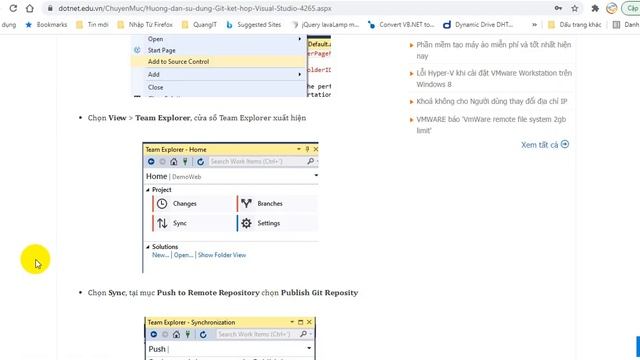Click the Open... link under Solutions
Screen dimensions: 640x360
(x=183, y=255)
